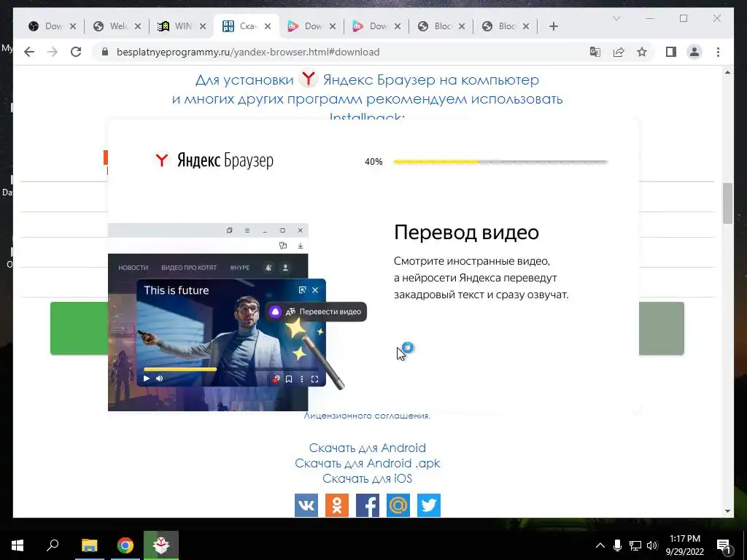Close the active 'Ска' tab

[x=268, y=26]
